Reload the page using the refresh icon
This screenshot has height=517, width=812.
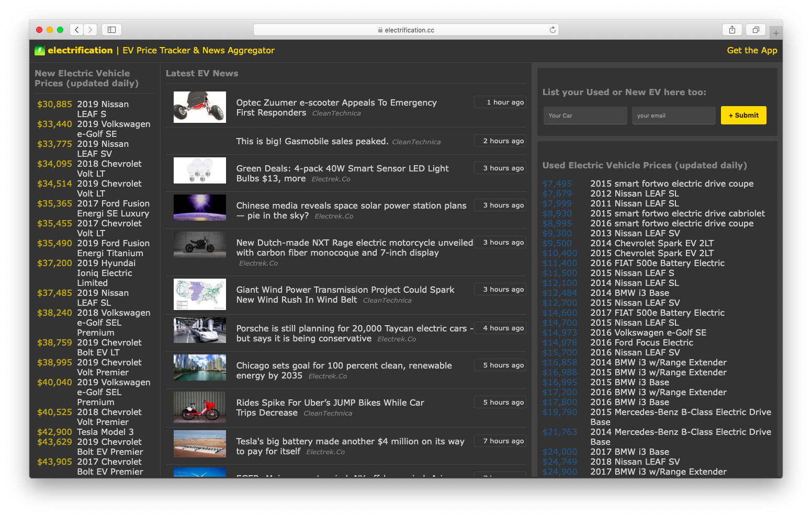pos(552,30)
